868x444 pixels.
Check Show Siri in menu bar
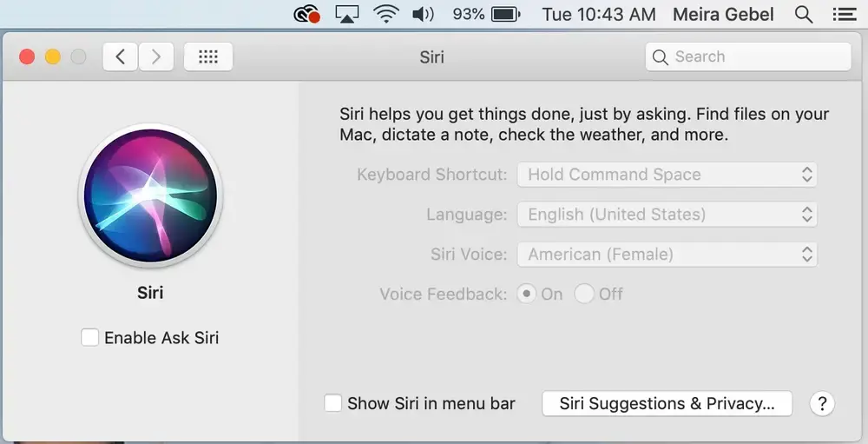pos(332,403)
